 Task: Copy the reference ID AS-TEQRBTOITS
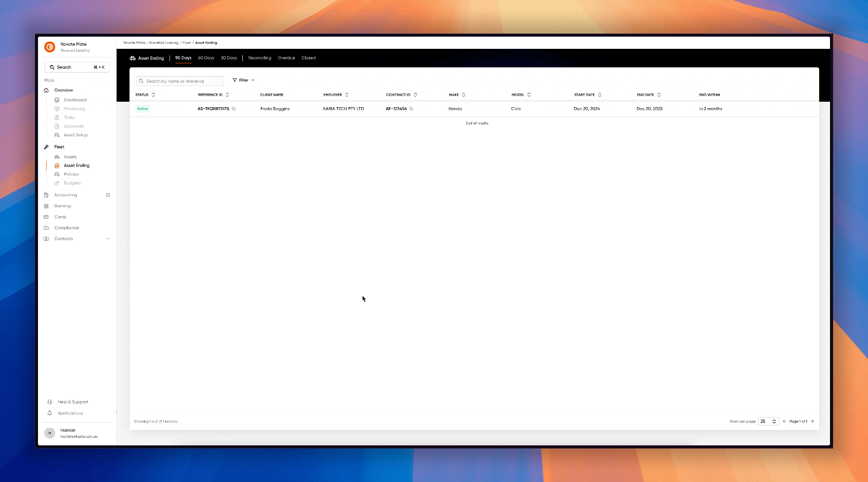[234, 109]
